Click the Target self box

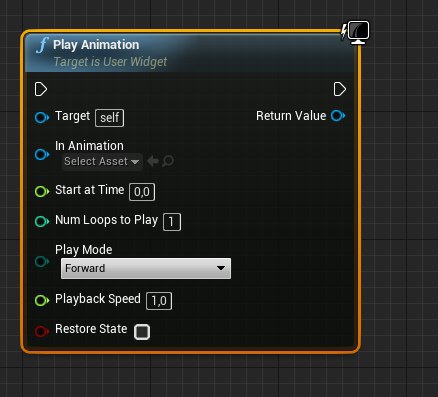tap(110, 118)
